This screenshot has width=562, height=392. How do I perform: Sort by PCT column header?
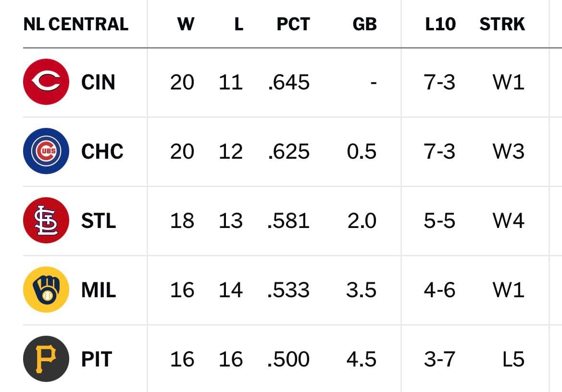pos(293,24)
